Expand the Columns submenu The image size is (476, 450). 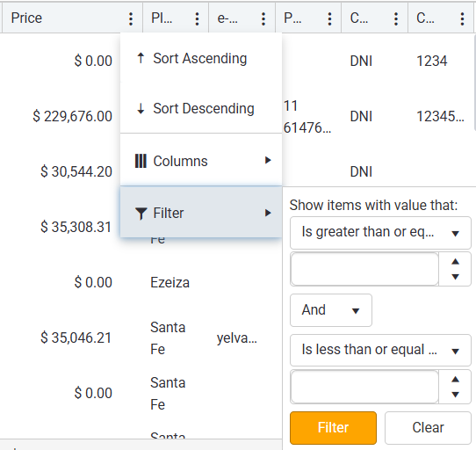click(201, 161)
